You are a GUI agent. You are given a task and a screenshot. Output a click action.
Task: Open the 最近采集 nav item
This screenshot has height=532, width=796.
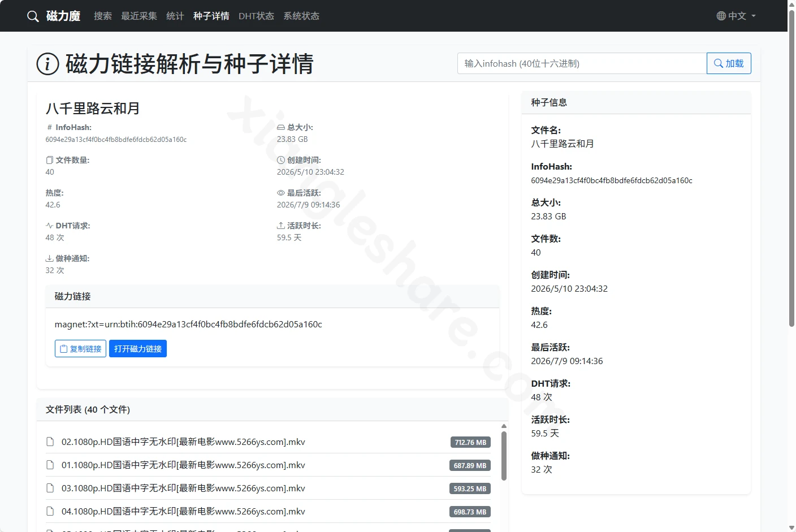139,16
